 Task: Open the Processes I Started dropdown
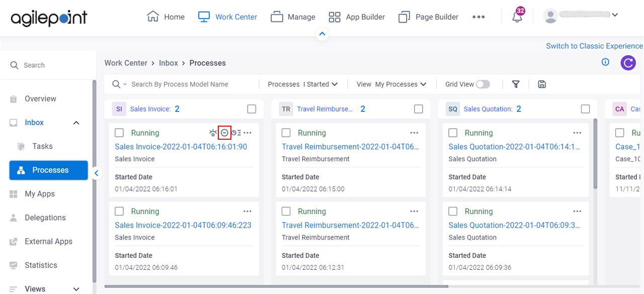point(303,84)
